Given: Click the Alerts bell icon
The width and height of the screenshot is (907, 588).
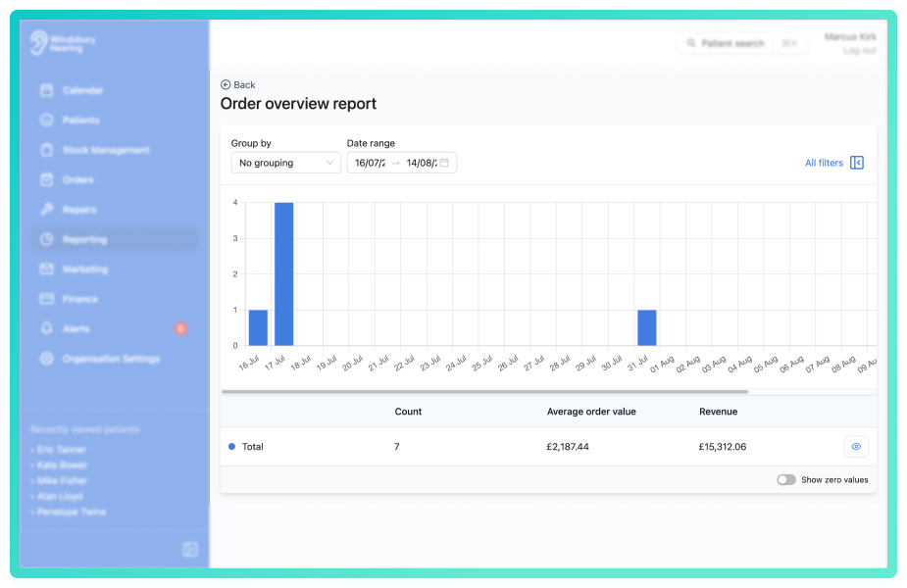Looking at the screenshot, I should click(47, 328).
